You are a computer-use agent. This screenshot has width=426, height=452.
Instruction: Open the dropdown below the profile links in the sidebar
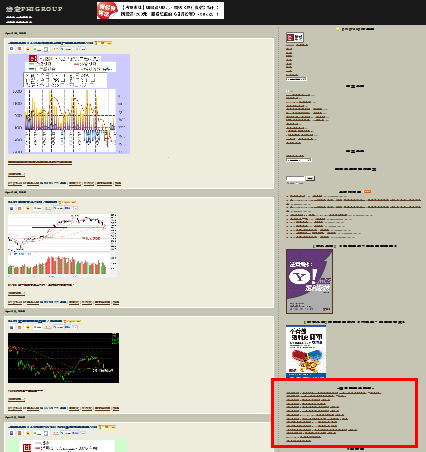point(296,79)
